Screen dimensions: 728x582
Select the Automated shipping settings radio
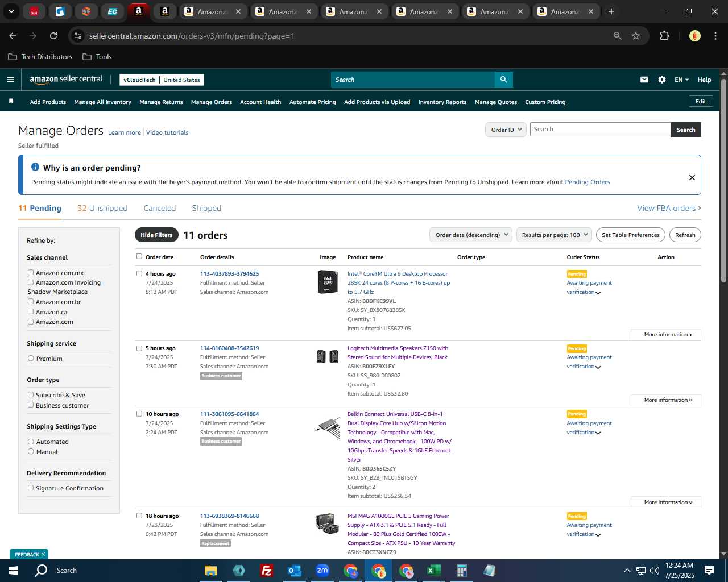(x=31, y=441)
